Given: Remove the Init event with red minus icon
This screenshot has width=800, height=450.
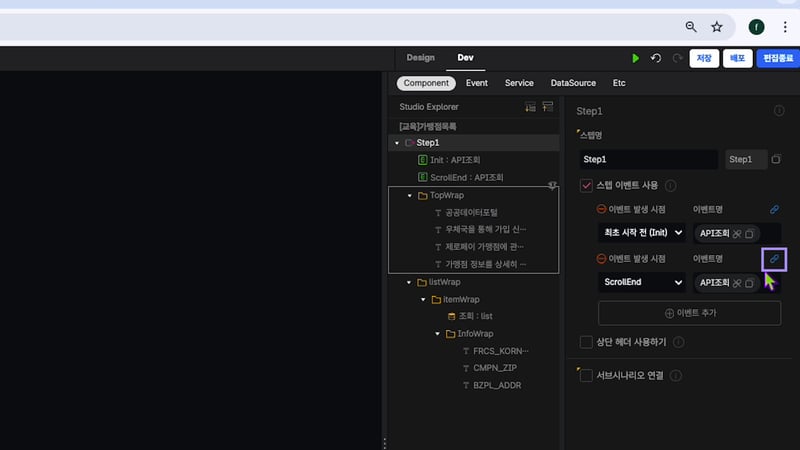Looking at the screenshot, I should pos(602,209).
